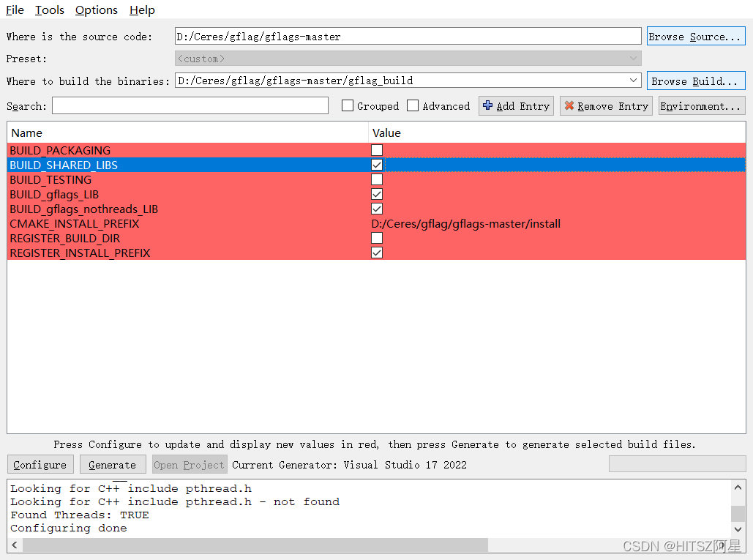
Task: Click the source code path field
Action: click(408, 37)
